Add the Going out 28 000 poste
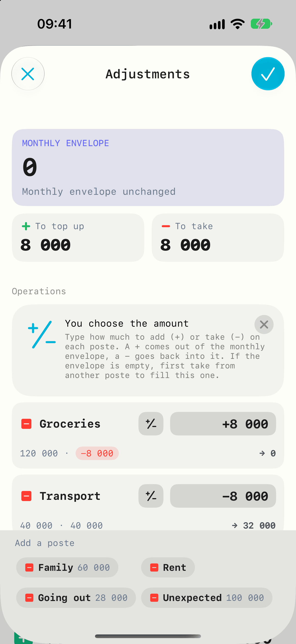Viewport: 296px width, 644px height. [x=76, y=598]
